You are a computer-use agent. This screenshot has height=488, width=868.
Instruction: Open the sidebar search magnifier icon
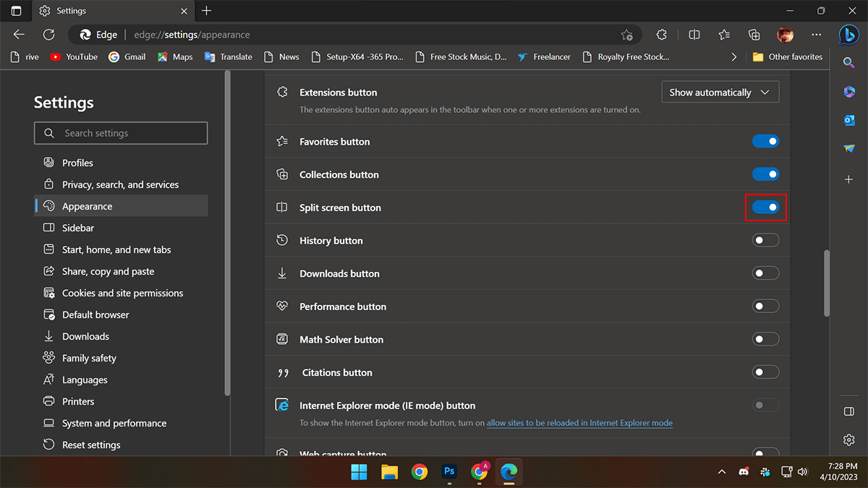[x=849, y=63]
